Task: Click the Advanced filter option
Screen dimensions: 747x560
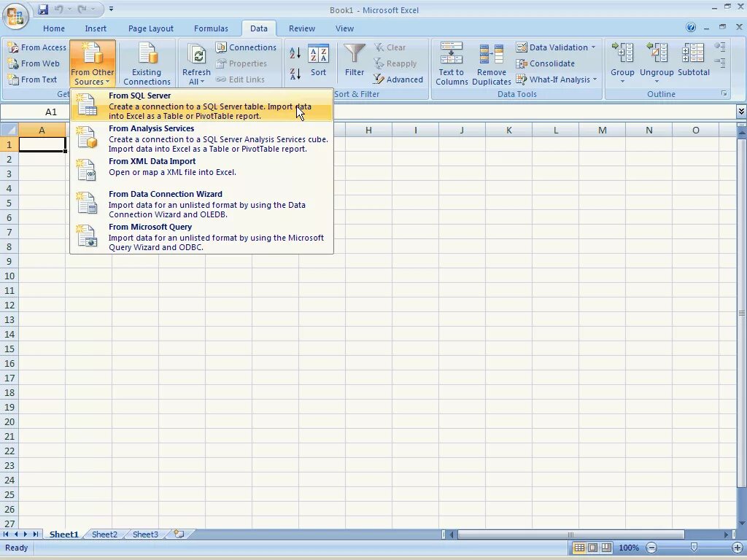Action: click(398, 79)
